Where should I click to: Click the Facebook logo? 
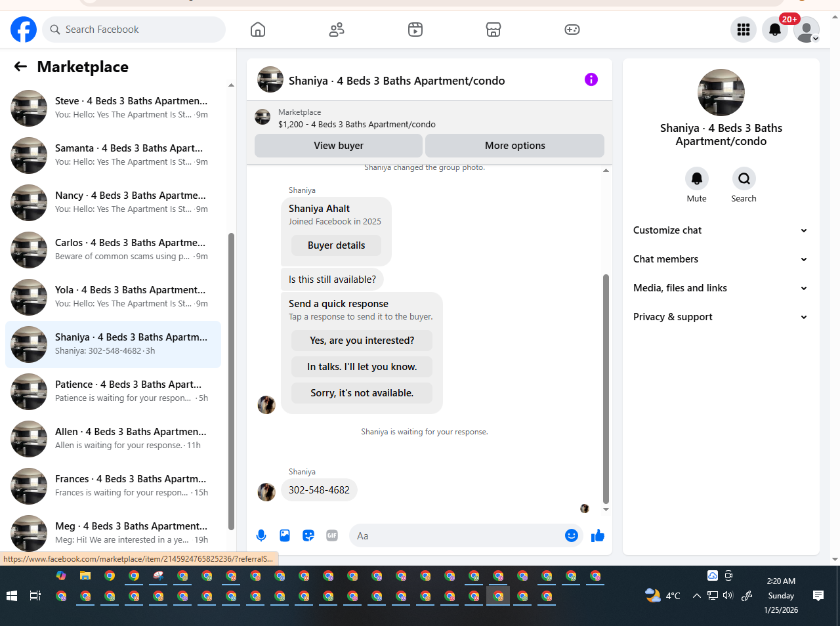pyautogui.click(x=24, y=30)
